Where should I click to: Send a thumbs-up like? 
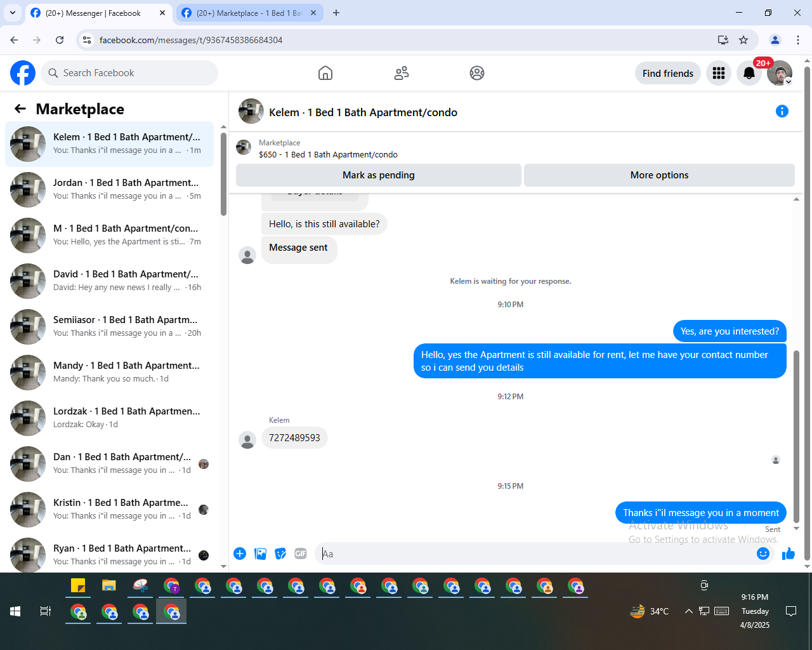tap(789, 554)
